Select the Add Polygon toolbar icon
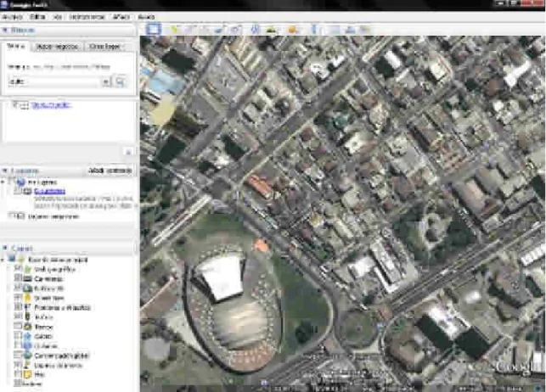The height and width of the screenshot is (392, 546). click(189, 30)
